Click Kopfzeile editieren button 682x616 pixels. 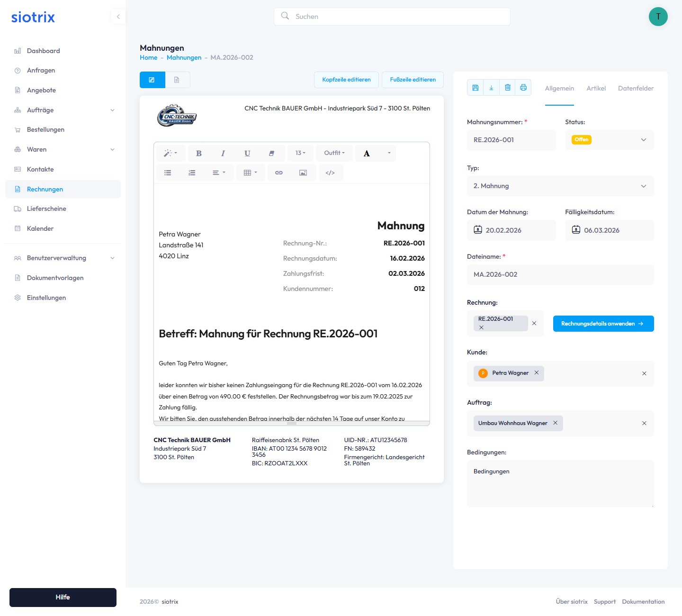pyautogui.click(x=346, y=80)
